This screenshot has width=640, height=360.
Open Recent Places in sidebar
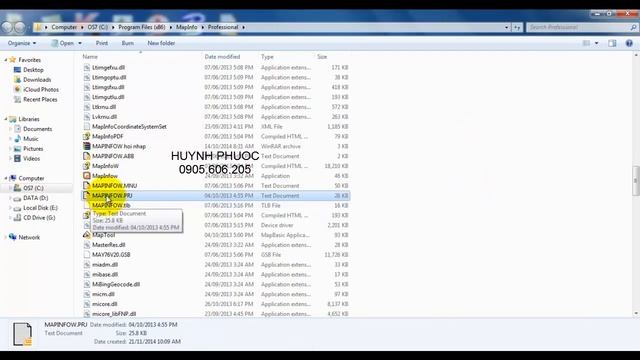point(40,99)
